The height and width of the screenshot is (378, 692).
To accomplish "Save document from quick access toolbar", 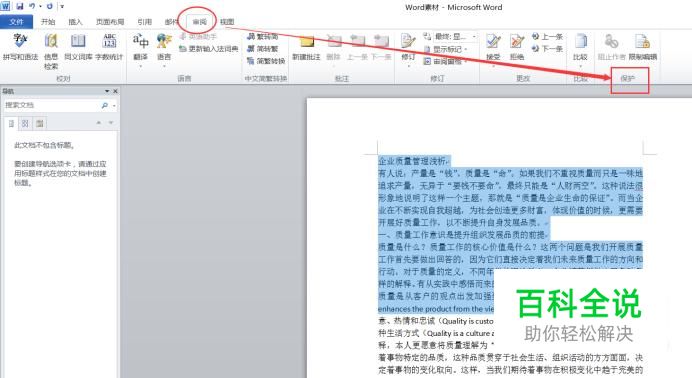I will [20, 6].
